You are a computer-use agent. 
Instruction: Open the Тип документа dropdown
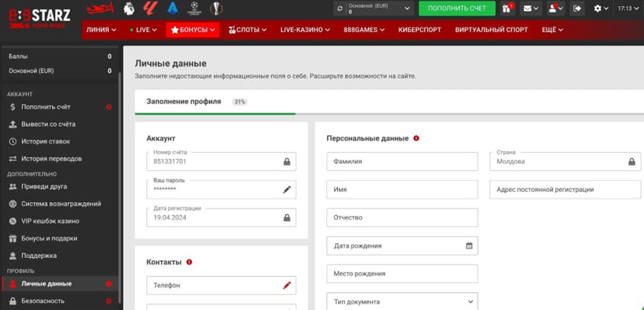pos(402,301)
